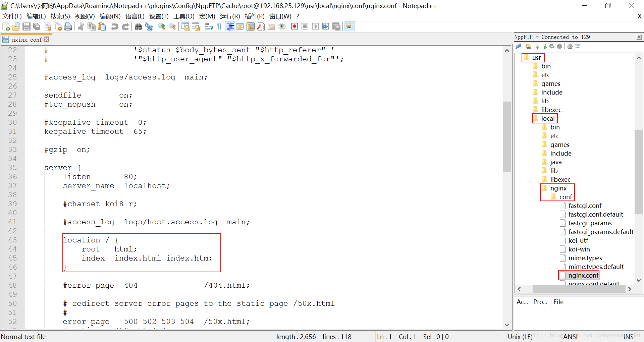The width and height of the screenshot is (644, 342).
Task: Open the 编辑(E) menu
Action: pos(36,16)
